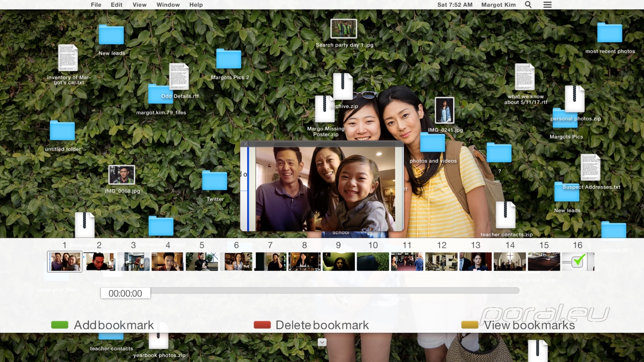Viewport: 644px width, 362px height.
Task: Jump to chapter 8 thumbnail
Action: click(x=305, y=262)
